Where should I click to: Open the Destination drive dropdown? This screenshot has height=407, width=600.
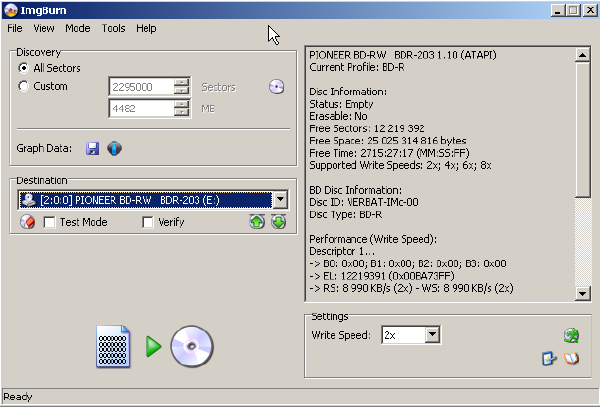pos(280,199)
